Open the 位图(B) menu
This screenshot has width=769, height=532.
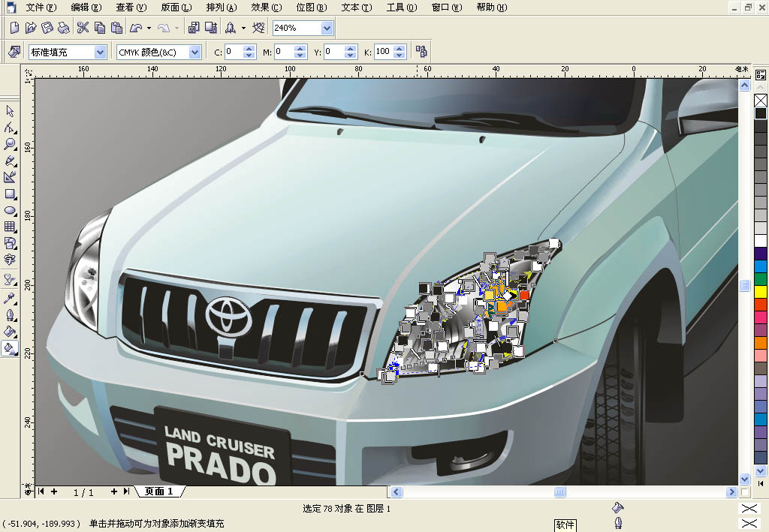point(311,8)
